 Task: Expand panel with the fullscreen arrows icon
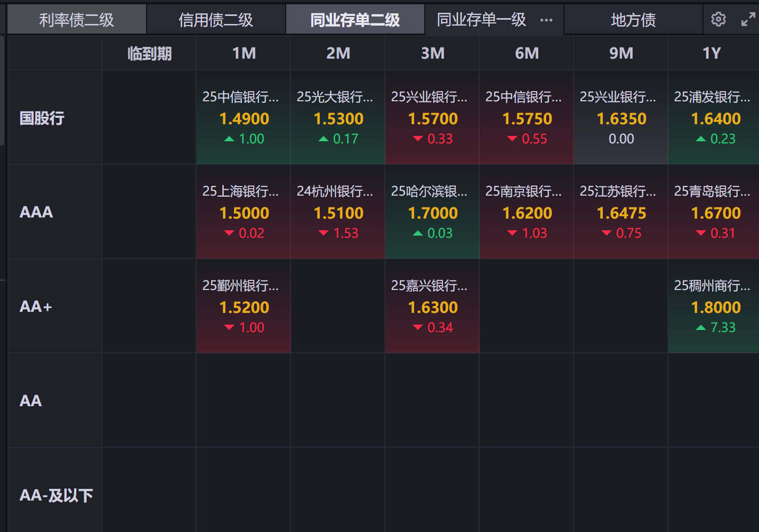[x=748, y=20]
